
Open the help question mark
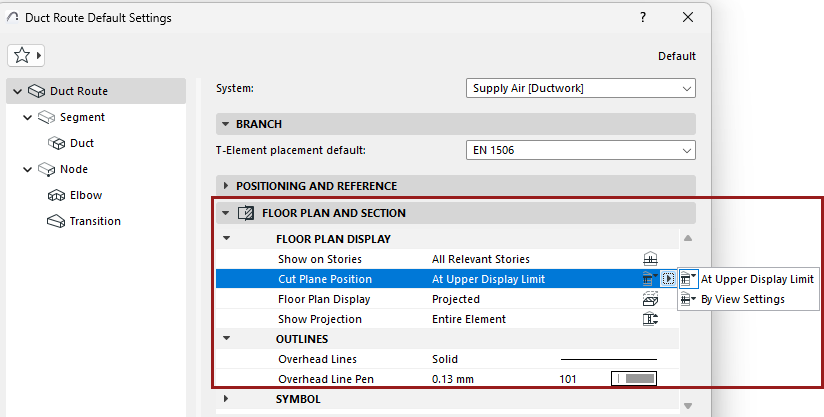tap(643, 17)
